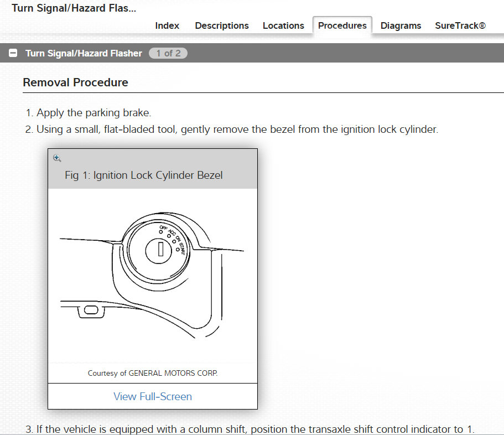The height and width of the screenshot is (435, 504).
Task: Click step 1 about the parking brake
Action: click(x=93, y=113)
